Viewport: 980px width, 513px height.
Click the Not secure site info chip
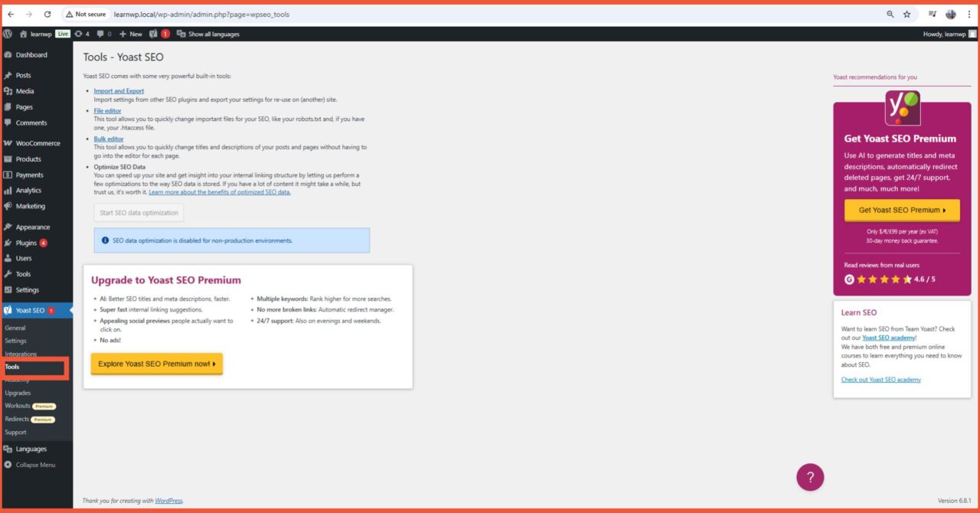click(86, 14)
